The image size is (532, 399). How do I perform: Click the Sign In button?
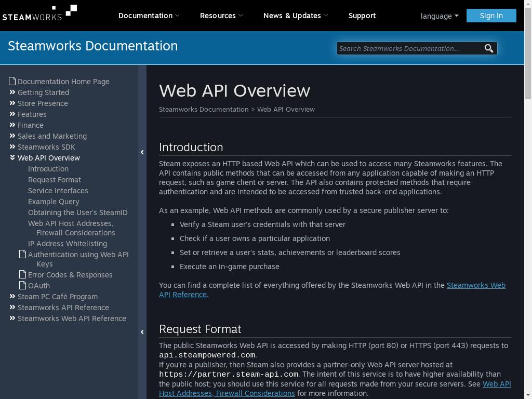491,16
